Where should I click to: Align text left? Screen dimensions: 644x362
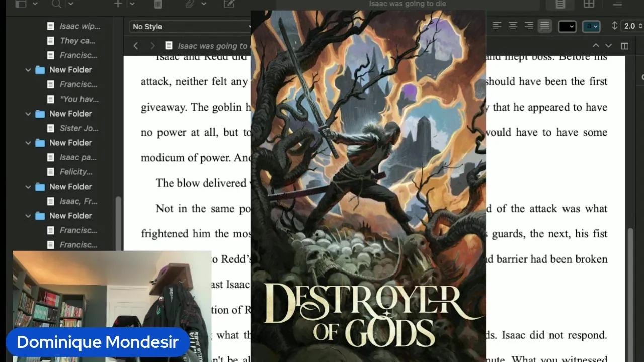click(x=497, y=26)
